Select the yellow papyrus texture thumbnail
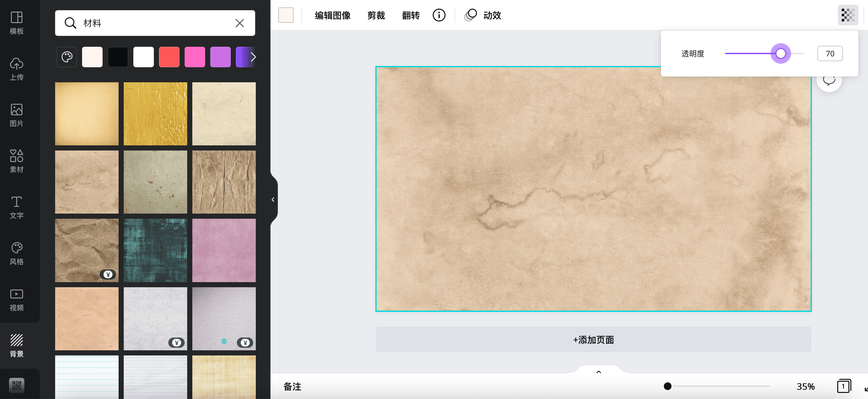This screenshot has width=868, height=399. click(x=224, y=377)
